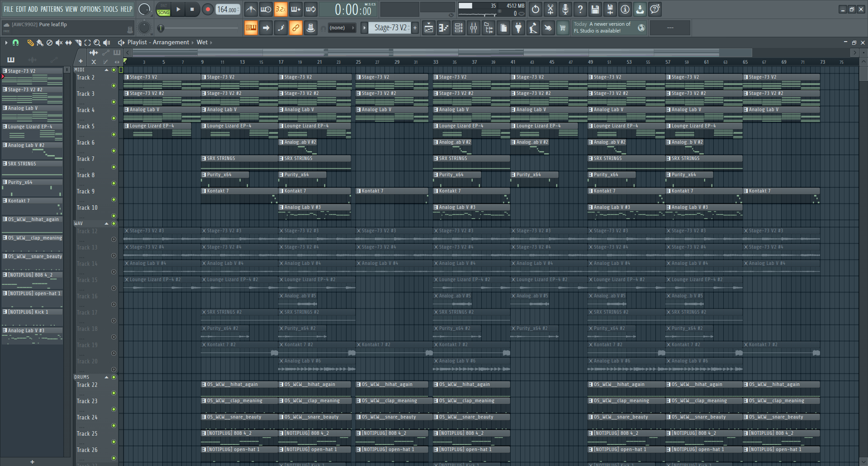Collapse the MIDI track group
Image resolution: width=868 pixels, height=466 pixels.
[x=107, y=70]
